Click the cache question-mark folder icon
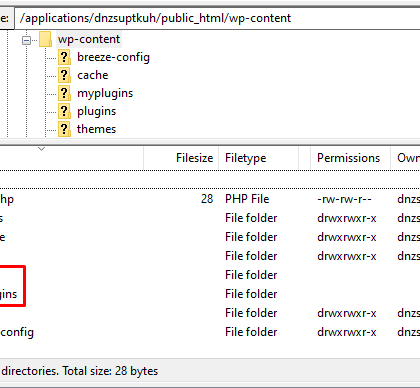This screenshot has height=388, width=420. click(x=64, y=75)
